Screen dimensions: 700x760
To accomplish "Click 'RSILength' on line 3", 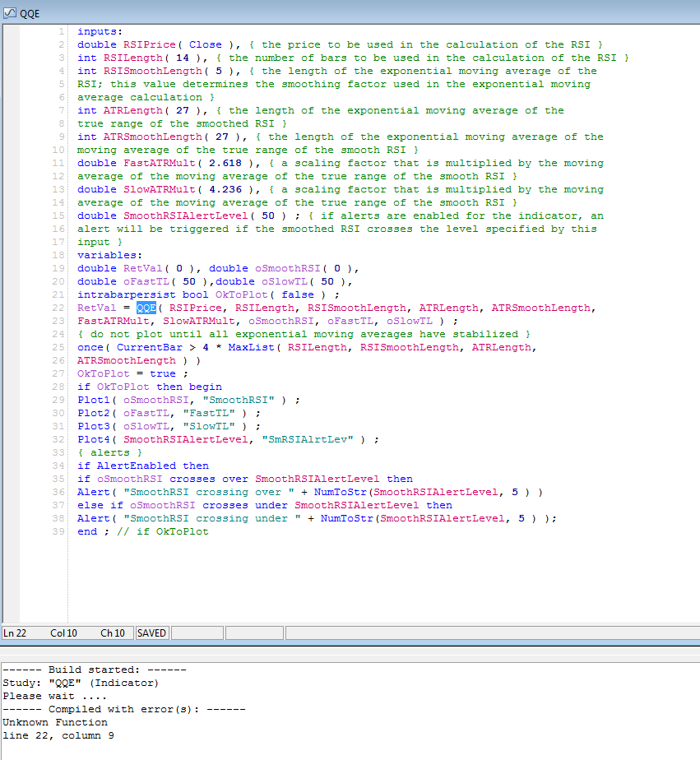I will pos(132,58).
